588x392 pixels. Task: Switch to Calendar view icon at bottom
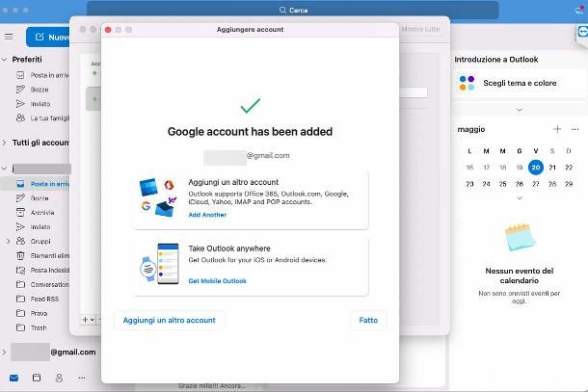point(37,378)
